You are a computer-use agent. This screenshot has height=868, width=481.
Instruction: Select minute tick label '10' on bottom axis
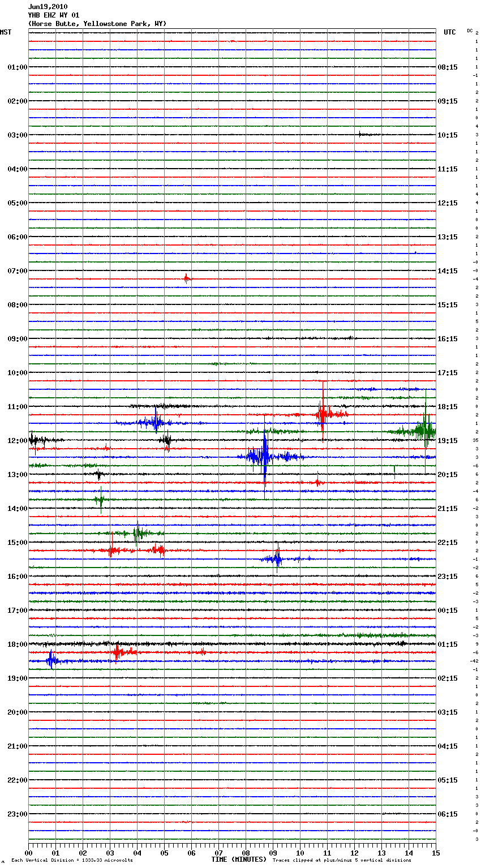(300, 853)
